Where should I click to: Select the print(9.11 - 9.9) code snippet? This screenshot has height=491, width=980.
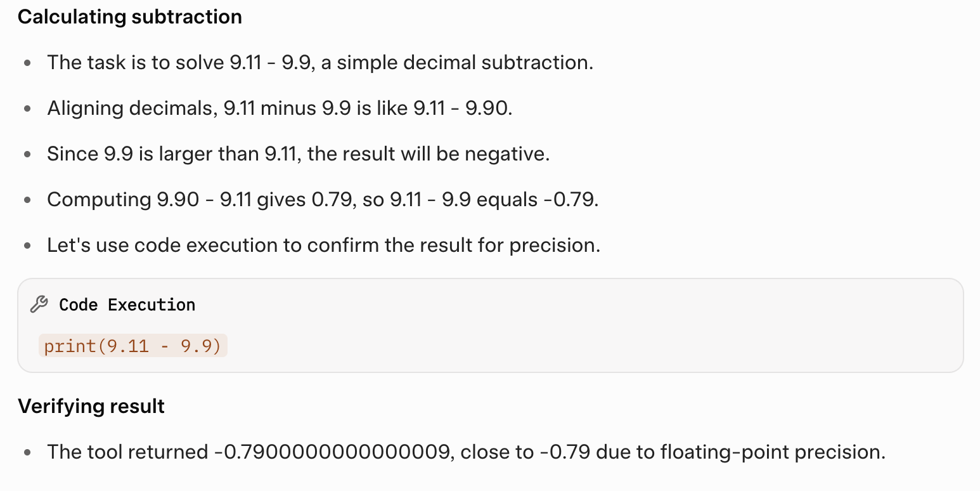(132, 346)
